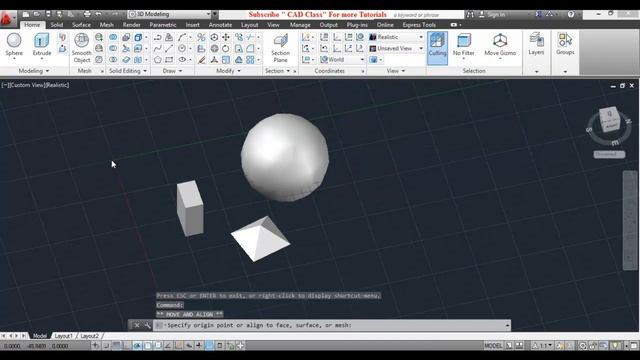Close the command line with X button

[137, 325]
